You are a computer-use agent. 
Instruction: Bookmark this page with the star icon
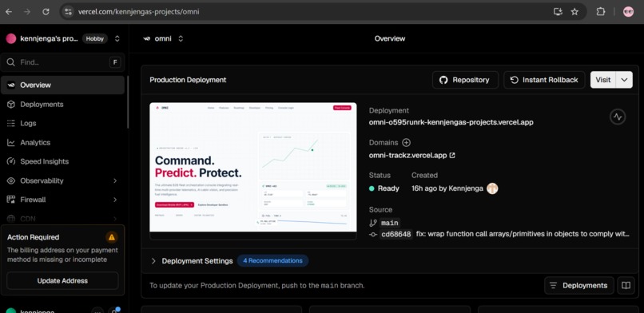click(x=574, y=12)
